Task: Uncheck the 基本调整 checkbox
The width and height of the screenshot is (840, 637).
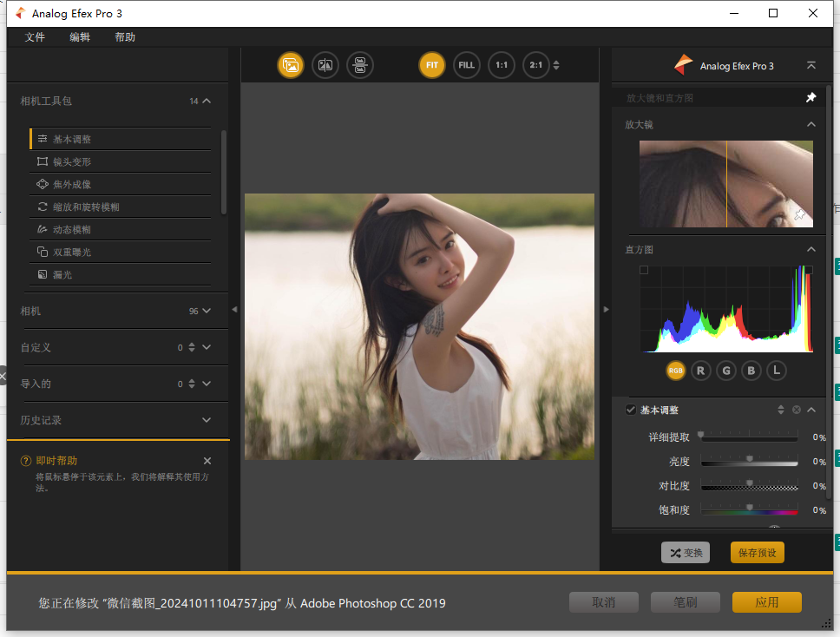Action: pos(631,410)
